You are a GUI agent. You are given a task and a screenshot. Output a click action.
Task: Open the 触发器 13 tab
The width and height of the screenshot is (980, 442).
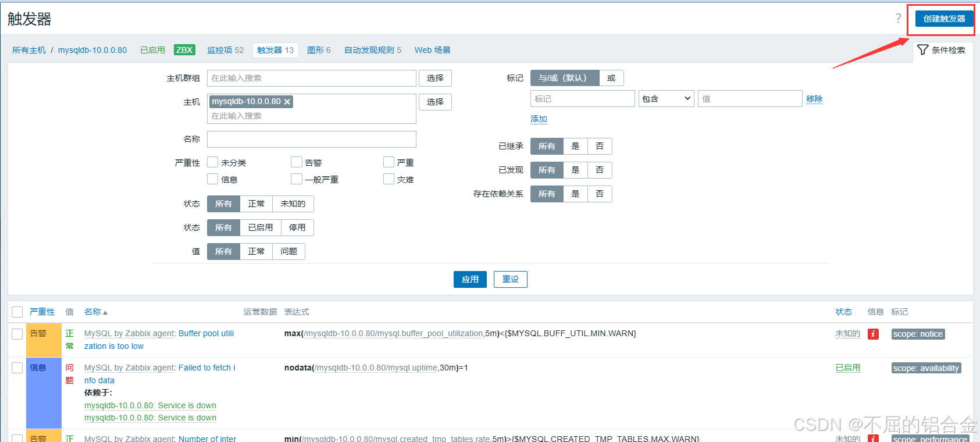coord(276,50)
